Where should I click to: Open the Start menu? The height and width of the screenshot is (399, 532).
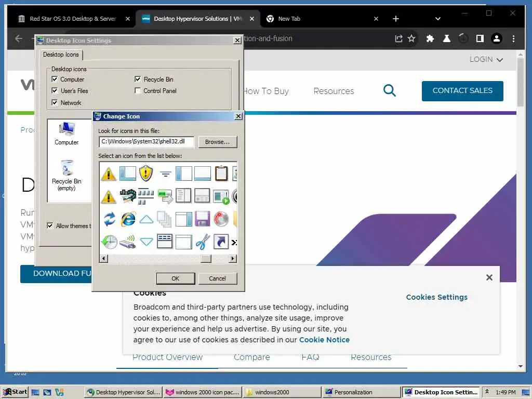14,392
